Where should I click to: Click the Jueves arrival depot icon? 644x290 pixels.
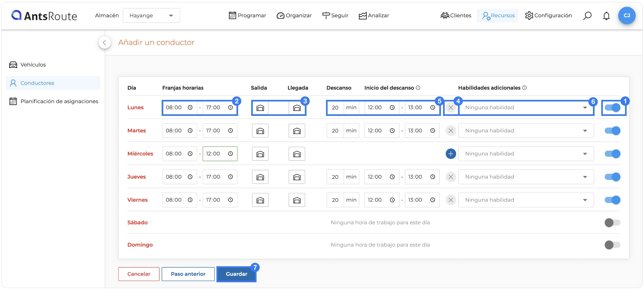pyautogui.click(x=297, y=177)
